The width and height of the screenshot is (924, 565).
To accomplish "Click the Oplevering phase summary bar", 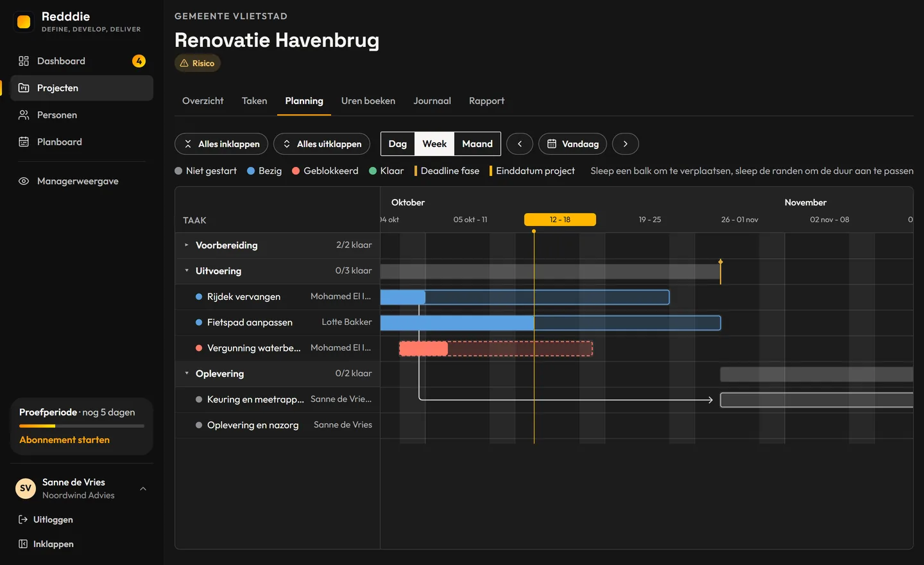I will pyautogui.click(x=817, y=374).
